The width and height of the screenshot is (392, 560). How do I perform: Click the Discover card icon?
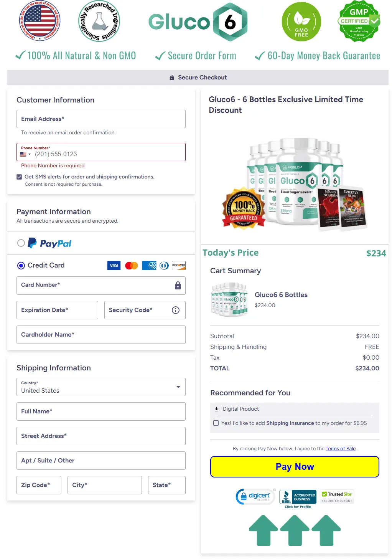tap(178, 265)
